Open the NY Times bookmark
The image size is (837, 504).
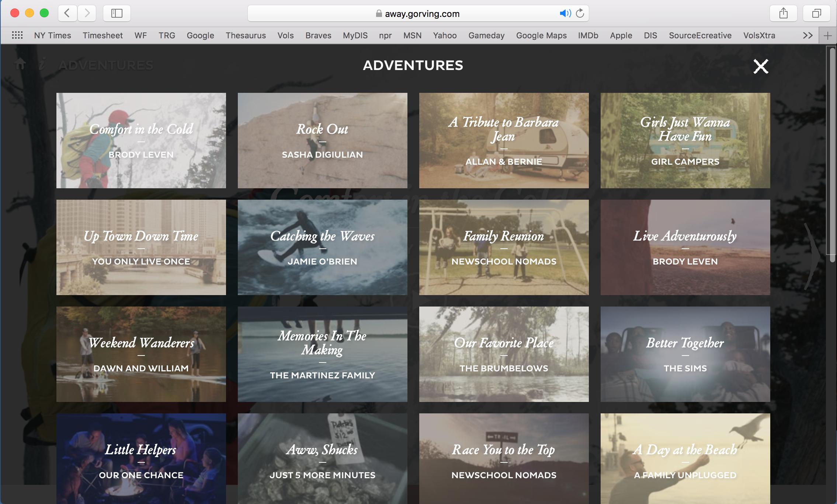52,35
